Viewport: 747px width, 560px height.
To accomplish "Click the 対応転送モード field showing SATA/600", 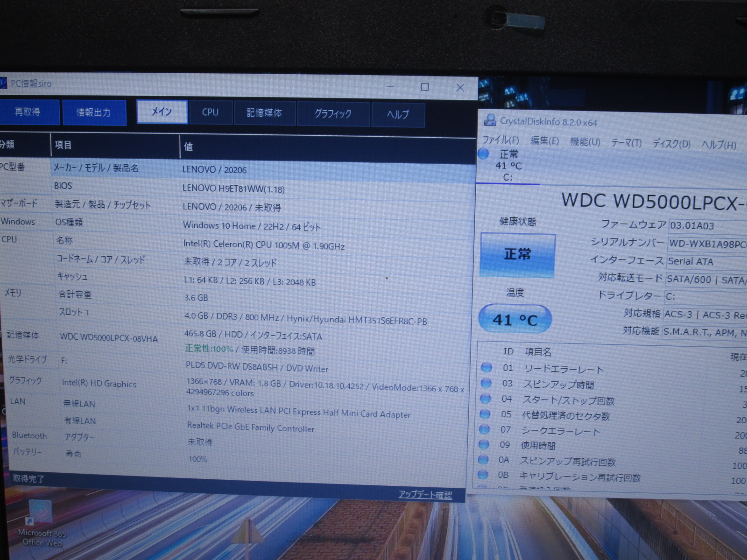I will [x=706, y=279].
